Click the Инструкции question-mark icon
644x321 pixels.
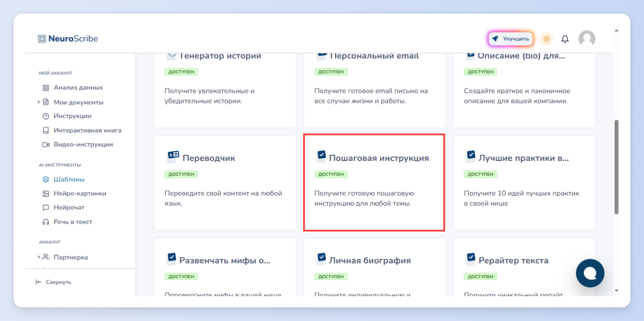[46, 116]
